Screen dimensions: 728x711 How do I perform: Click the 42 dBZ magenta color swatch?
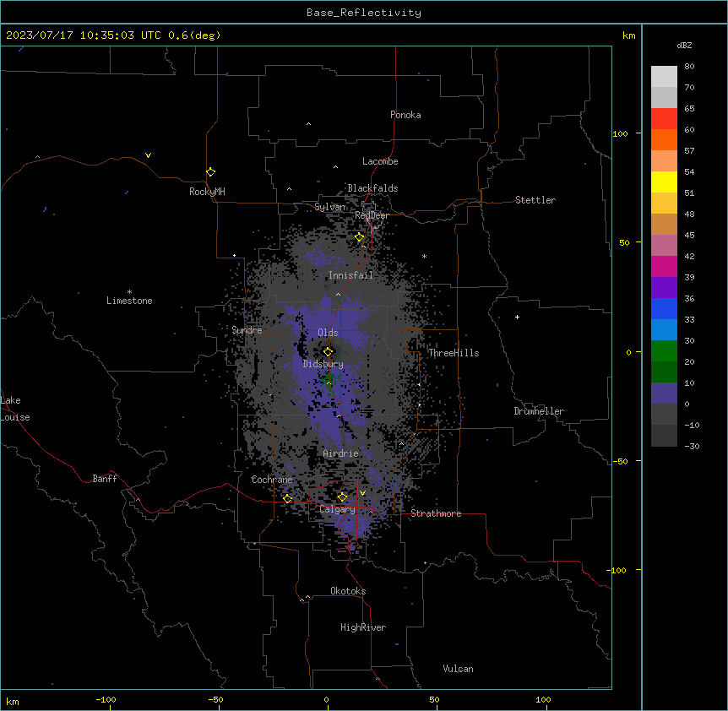664,266
